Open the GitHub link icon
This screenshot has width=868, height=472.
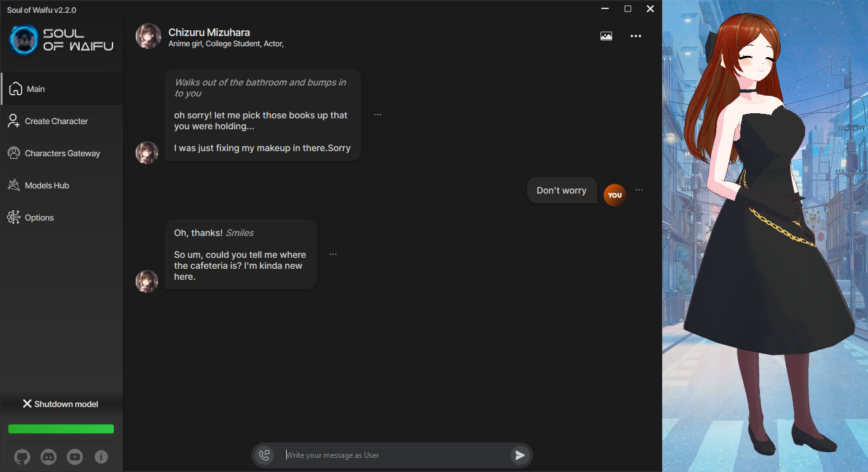[x=22, y=457]
